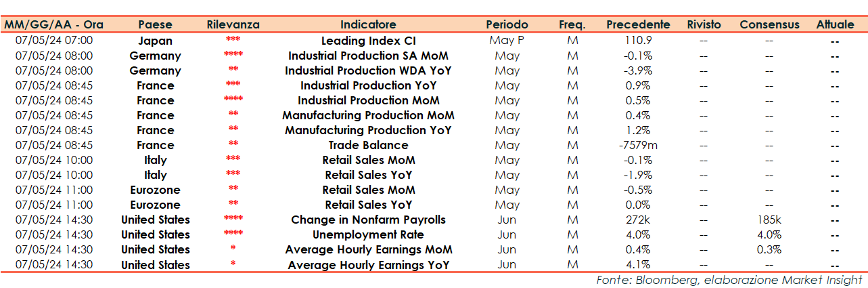Click the Leading Index CI indicator

(368, 41)
